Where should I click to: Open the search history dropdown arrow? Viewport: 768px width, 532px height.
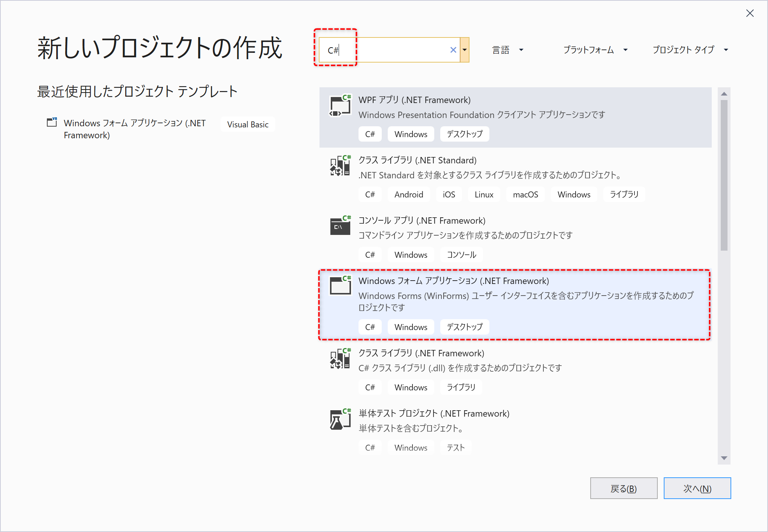tap(465, 50)
